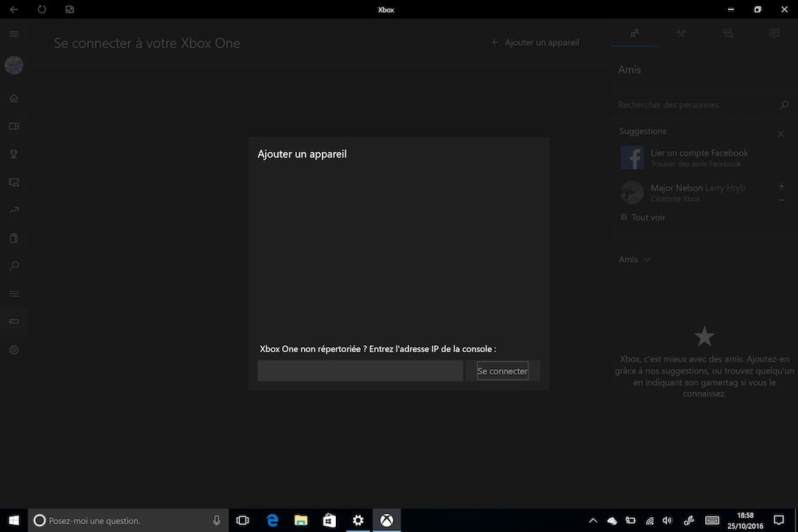Show hidden system tray icons

(x=593, y=520)
